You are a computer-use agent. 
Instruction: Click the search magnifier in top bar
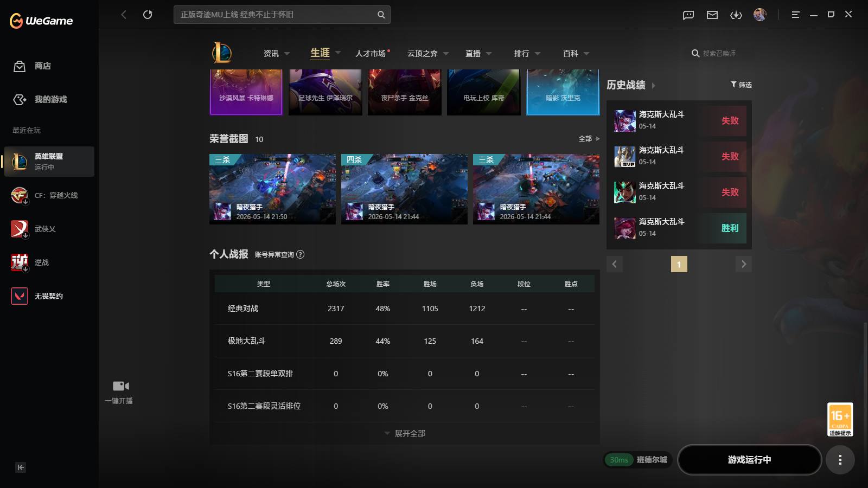pyautogui.click(x=381, y=15)
